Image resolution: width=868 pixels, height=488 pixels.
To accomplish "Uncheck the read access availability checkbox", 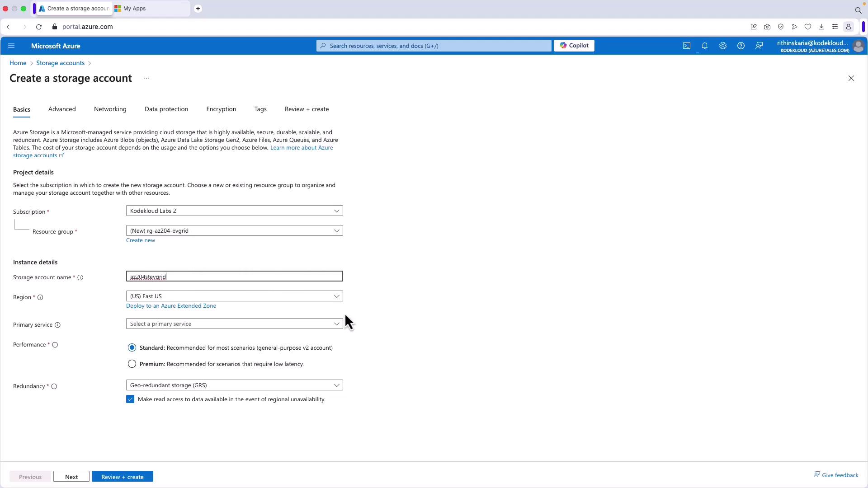I will click(130, 399).
